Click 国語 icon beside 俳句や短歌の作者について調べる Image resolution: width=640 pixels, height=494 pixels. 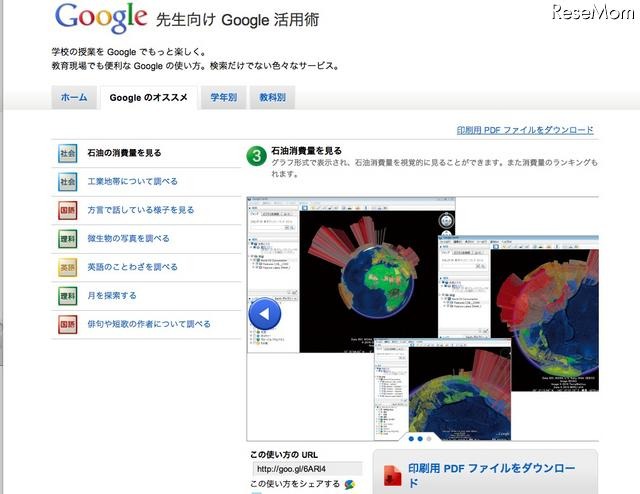click(x=67, y=325)
